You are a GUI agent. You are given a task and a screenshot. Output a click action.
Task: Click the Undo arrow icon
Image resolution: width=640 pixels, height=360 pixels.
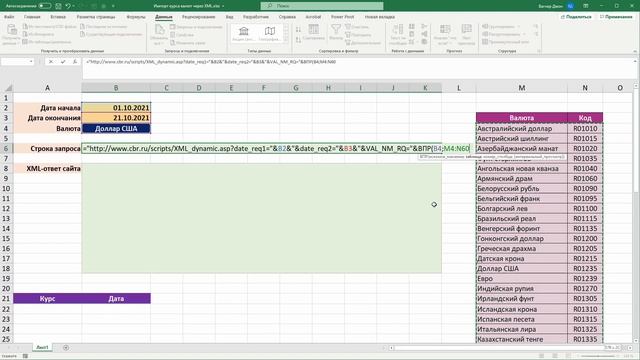(68, 6)
